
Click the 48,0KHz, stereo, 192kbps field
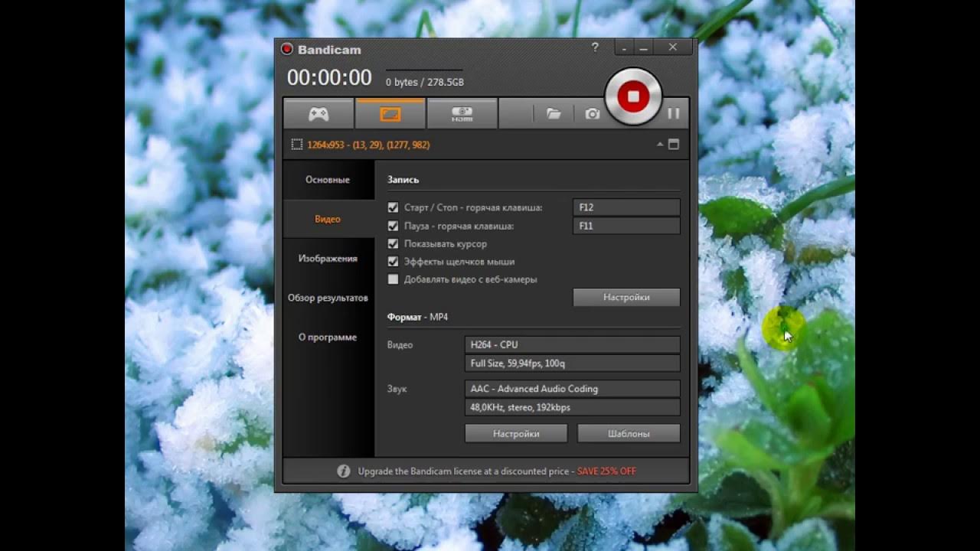click(x=572, y=407)
